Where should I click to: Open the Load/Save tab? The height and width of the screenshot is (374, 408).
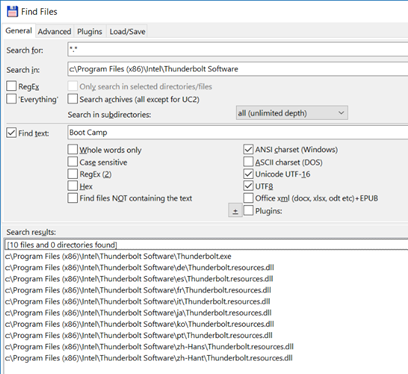tap(127, 31)
